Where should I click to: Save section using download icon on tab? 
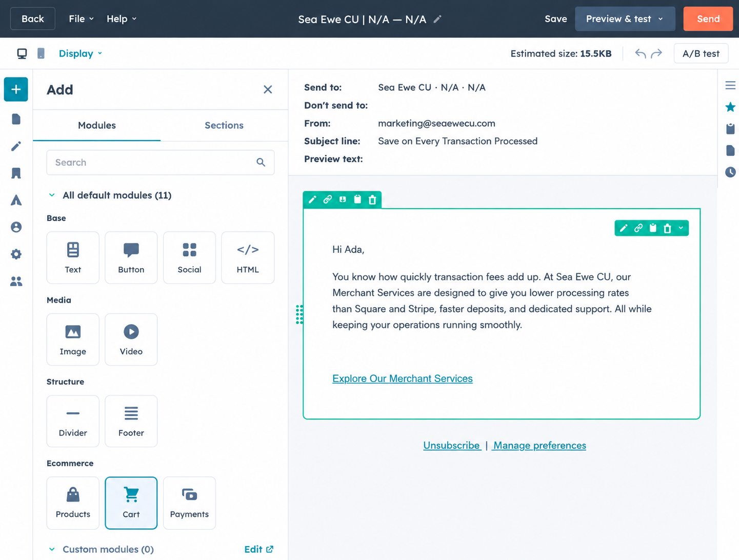(x=343, y=199)
